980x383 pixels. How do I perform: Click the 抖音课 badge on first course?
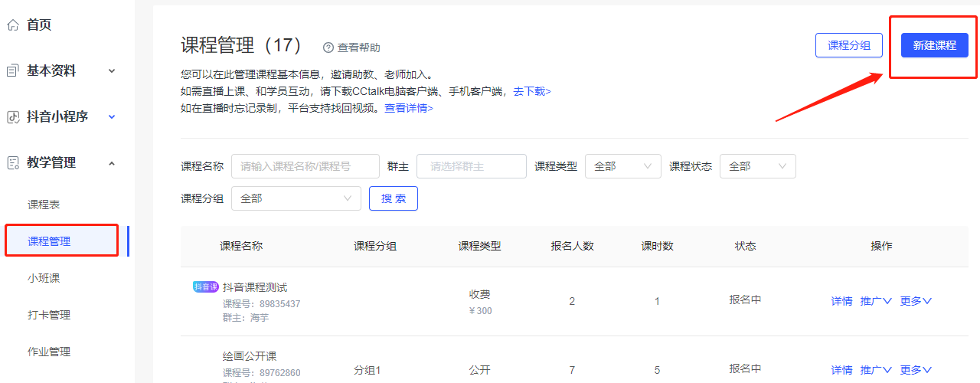pyautogui.click(x=205, y=287)
